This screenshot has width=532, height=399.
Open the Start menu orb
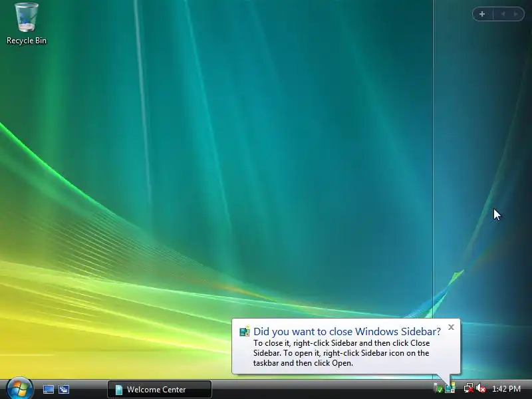[20, 388]
